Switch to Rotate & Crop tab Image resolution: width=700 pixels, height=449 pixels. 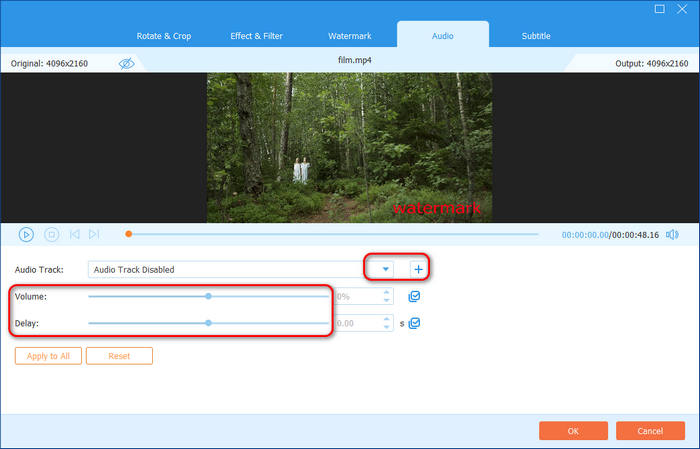click(164, 36)
